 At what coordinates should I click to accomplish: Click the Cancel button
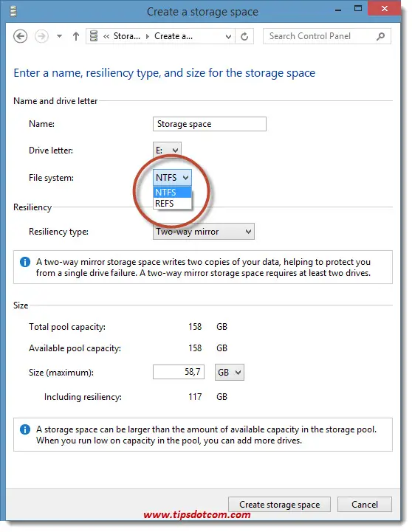coord(365,505)
